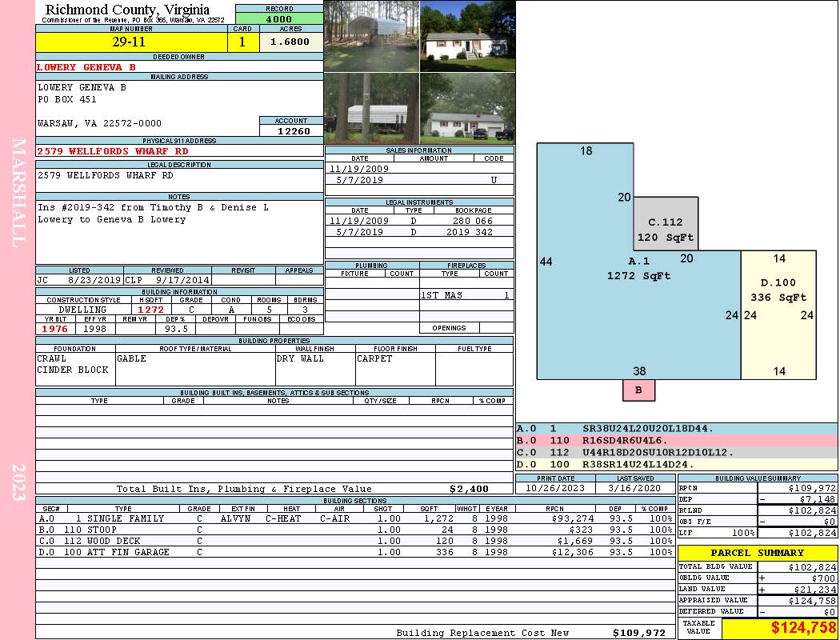
Task: Click the built ins total value $2,400
Action: click(x=469, y=489)
